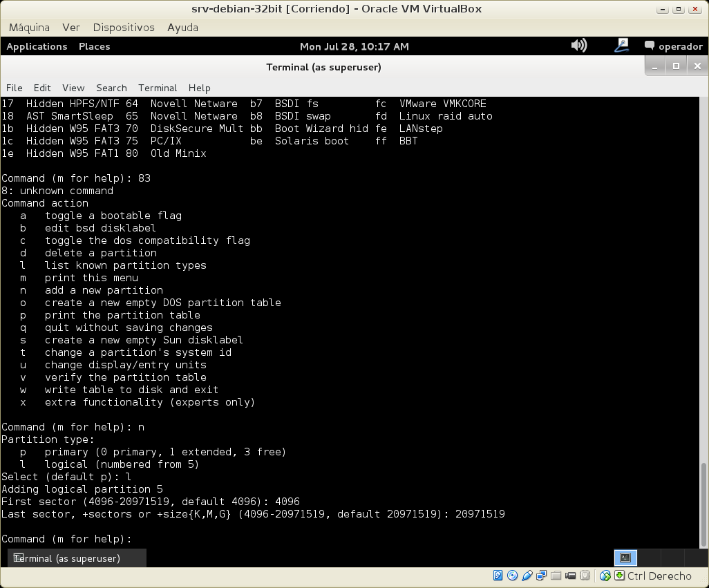Expand the Places menu

pyautogui.click(x=94, y=46)
